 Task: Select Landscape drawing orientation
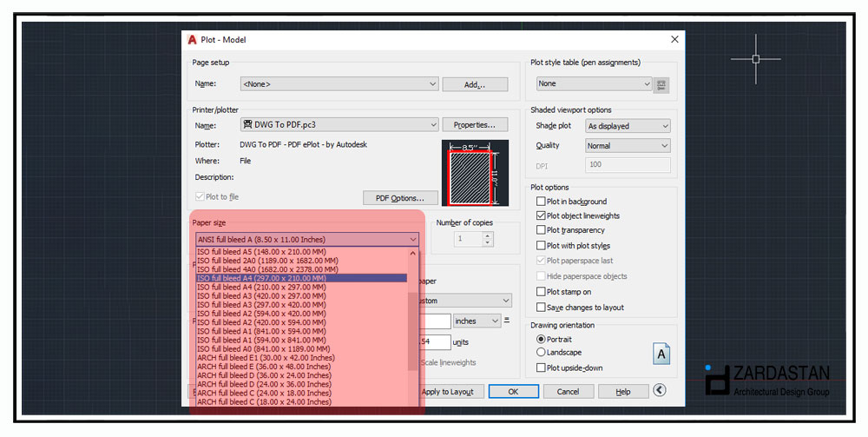[542, 353]
